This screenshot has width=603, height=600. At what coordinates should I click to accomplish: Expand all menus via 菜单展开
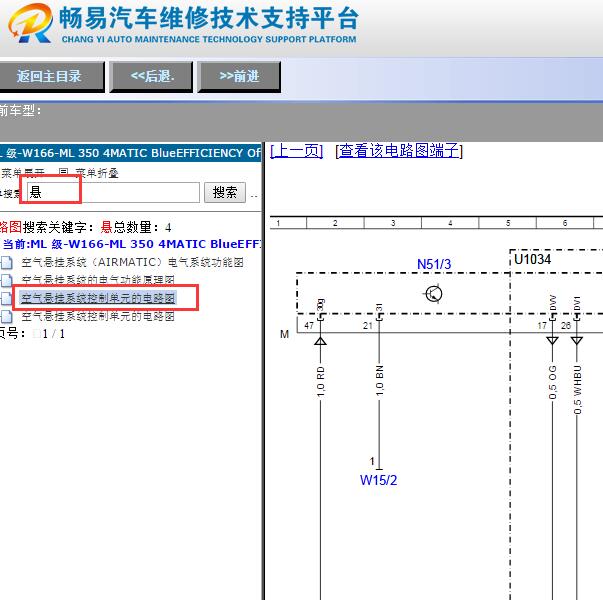click(x=23, y=173)
